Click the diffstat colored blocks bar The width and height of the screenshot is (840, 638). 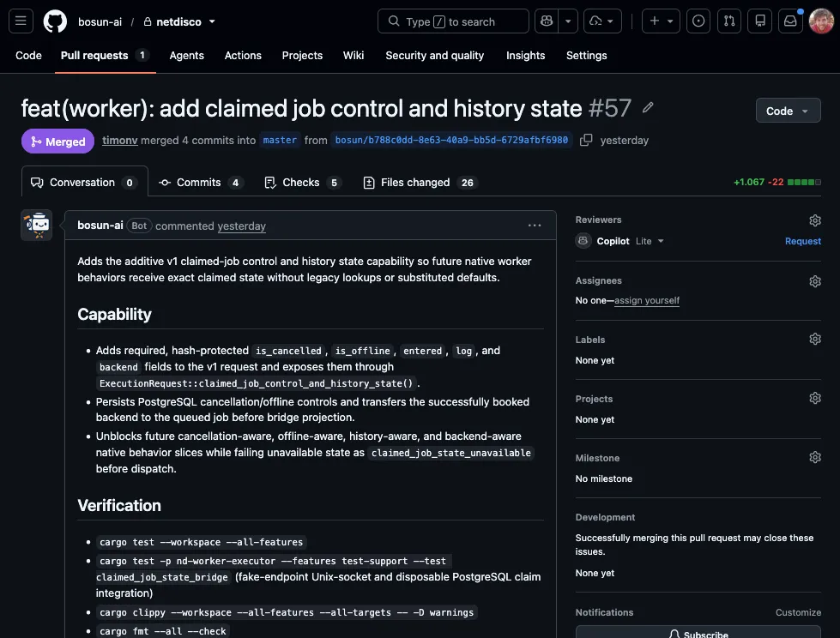(x=804, y=183)
